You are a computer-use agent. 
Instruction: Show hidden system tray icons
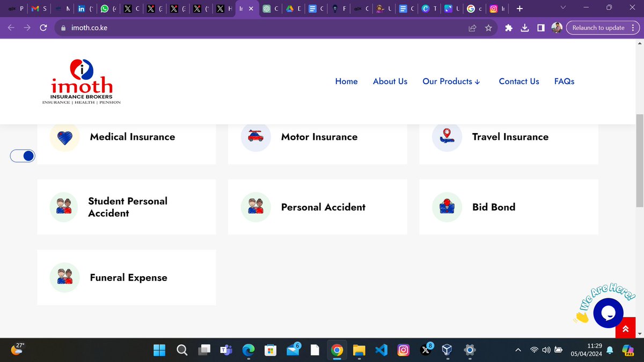pyautogui.click(x=518, y=350)
